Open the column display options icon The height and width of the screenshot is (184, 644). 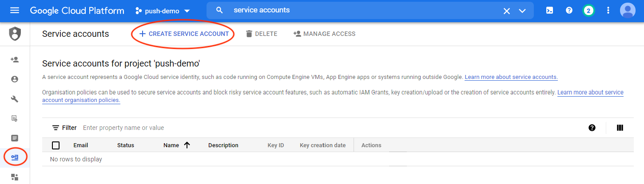tap(620, 128)
